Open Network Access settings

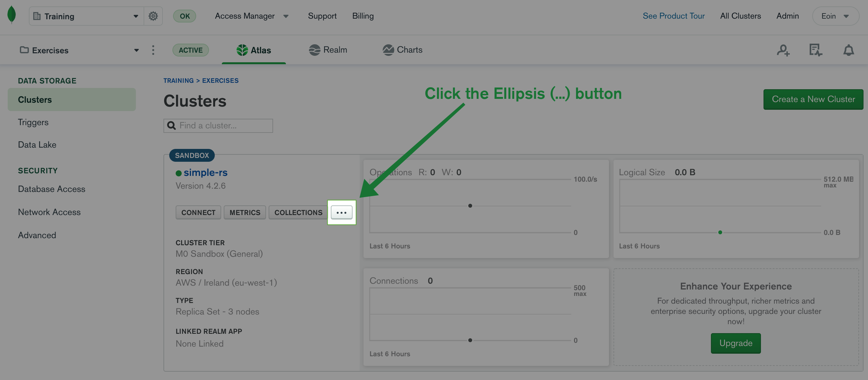click(x=49, y=212)
